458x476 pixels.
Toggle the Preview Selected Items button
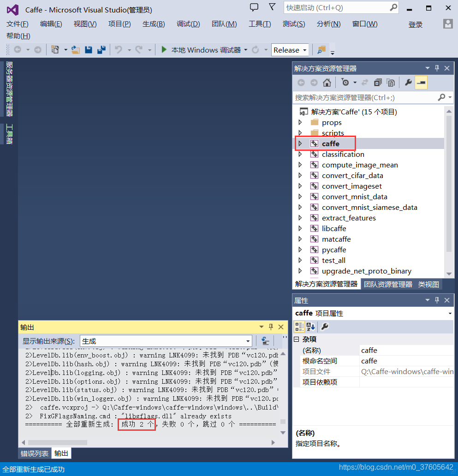point(421,83)
